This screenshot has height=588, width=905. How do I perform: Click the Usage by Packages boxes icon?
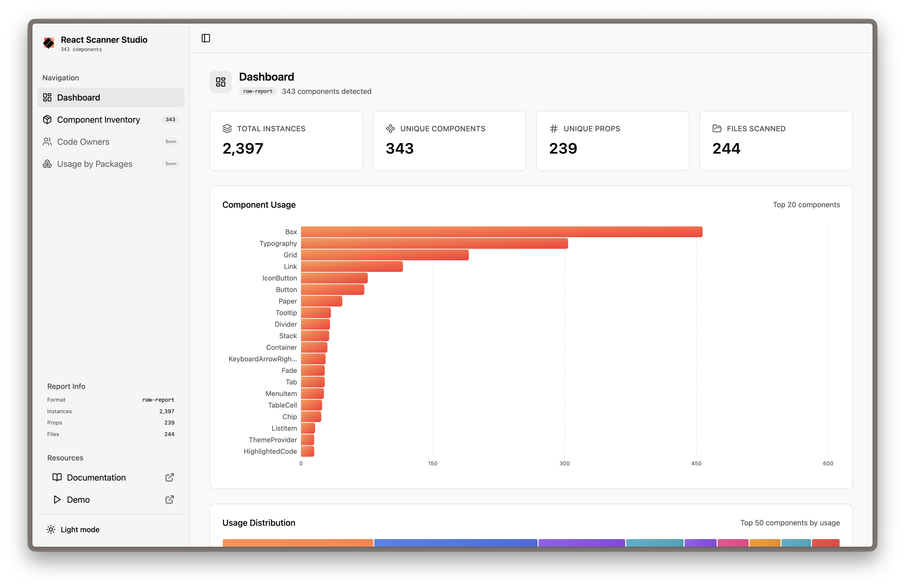[47, 164]
